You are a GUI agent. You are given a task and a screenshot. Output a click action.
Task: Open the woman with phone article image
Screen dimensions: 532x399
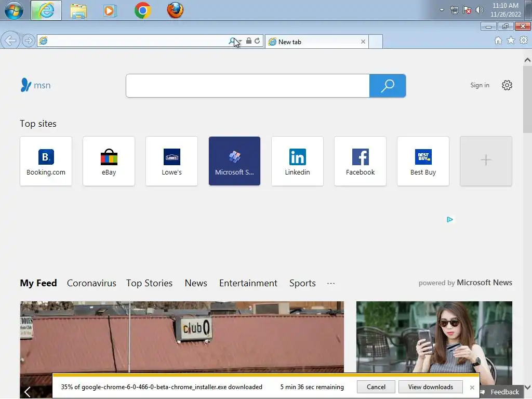434,337
